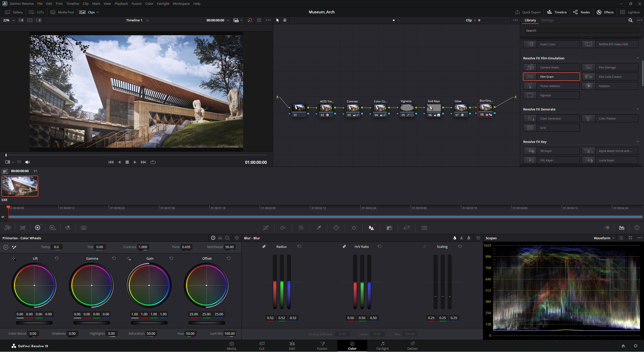
Task: Open the Curves palette
Action: coord(266,228)
